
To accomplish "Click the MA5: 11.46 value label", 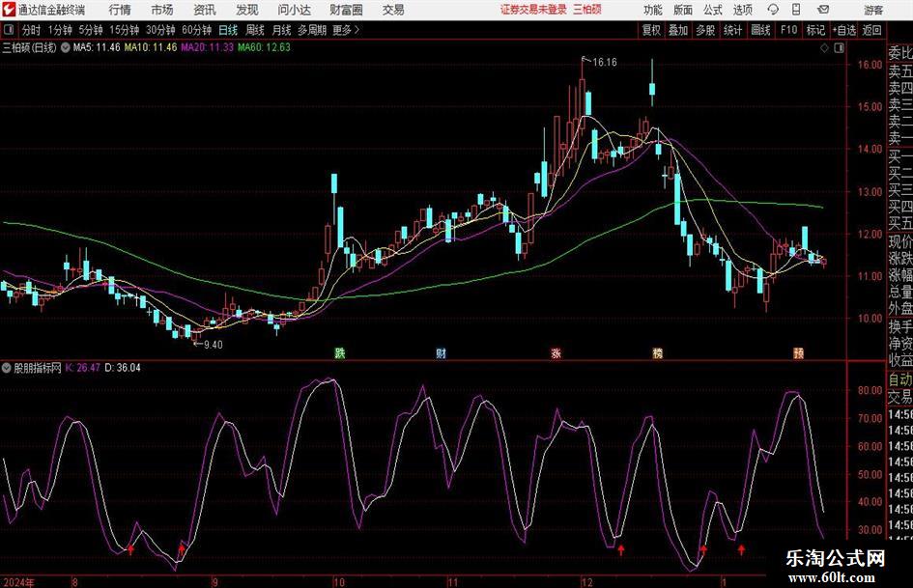I will [x=97, y=47].
